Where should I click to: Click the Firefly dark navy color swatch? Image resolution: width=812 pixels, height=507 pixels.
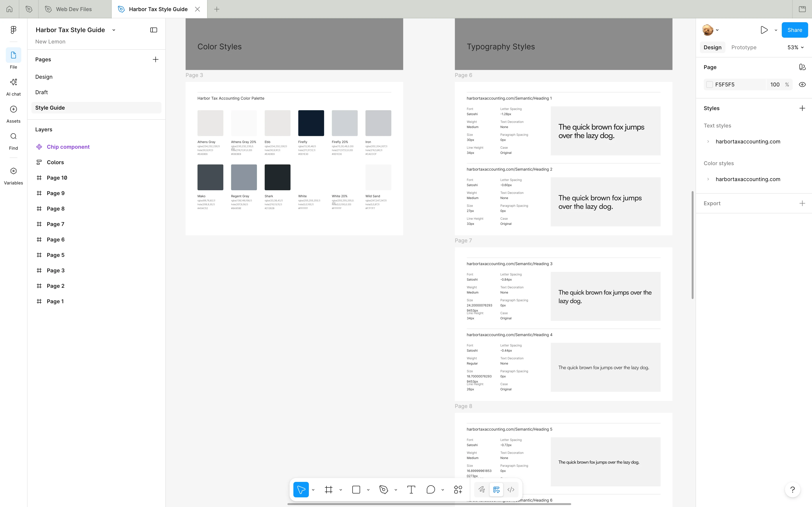pos(311,123)
